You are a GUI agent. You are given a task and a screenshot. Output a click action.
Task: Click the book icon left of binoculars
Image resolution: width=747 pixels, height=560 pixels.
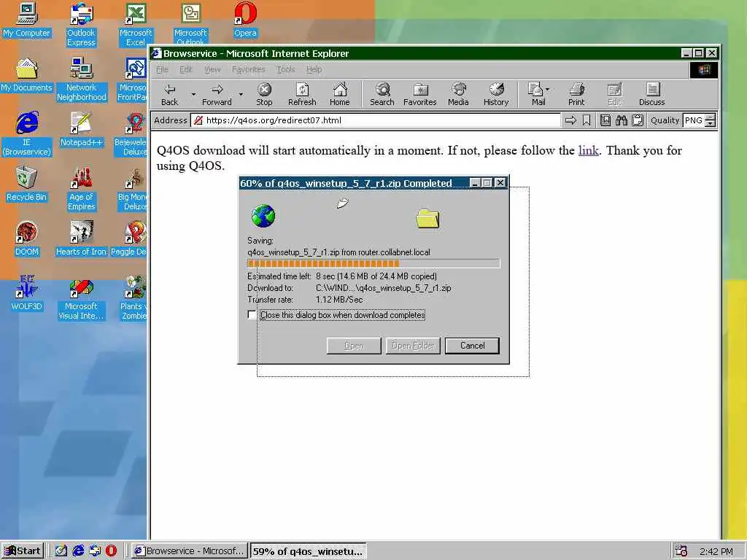[605, 120]
